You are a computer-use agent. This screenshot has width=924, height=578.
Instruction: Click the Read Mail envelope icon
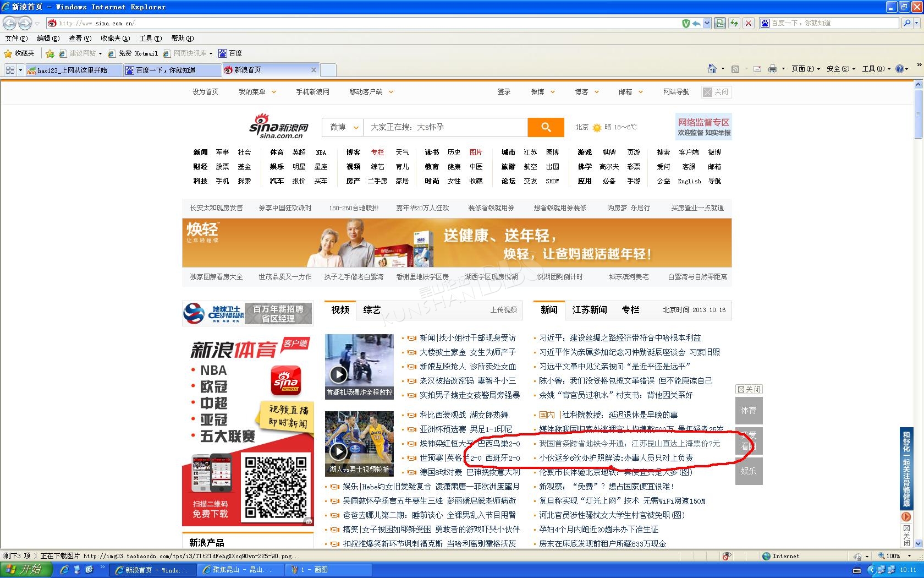(x=757, y=69)
